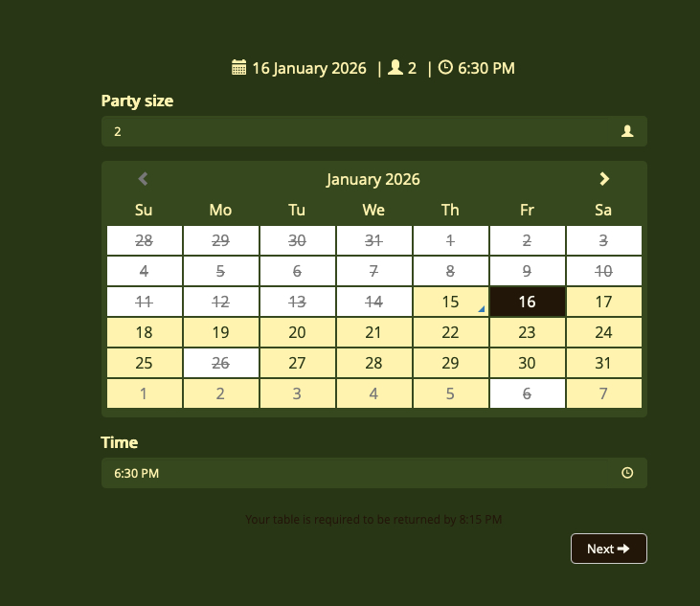
Task: Pick Tuesday January 27
Action: [297, 363]
